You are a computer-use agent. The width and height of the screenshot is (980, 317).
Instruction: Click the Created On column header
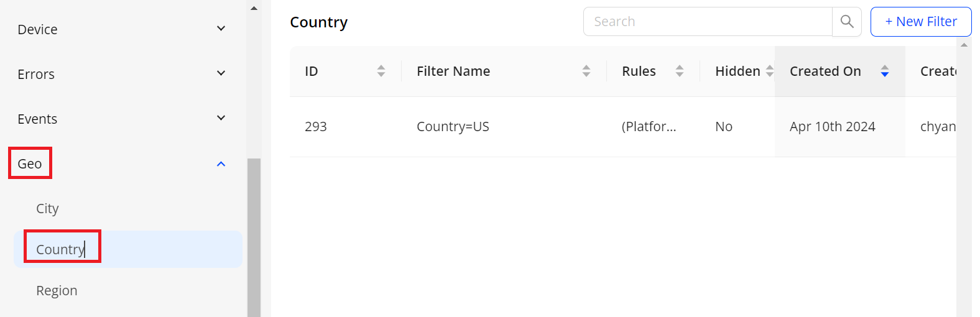click(825, 71)
